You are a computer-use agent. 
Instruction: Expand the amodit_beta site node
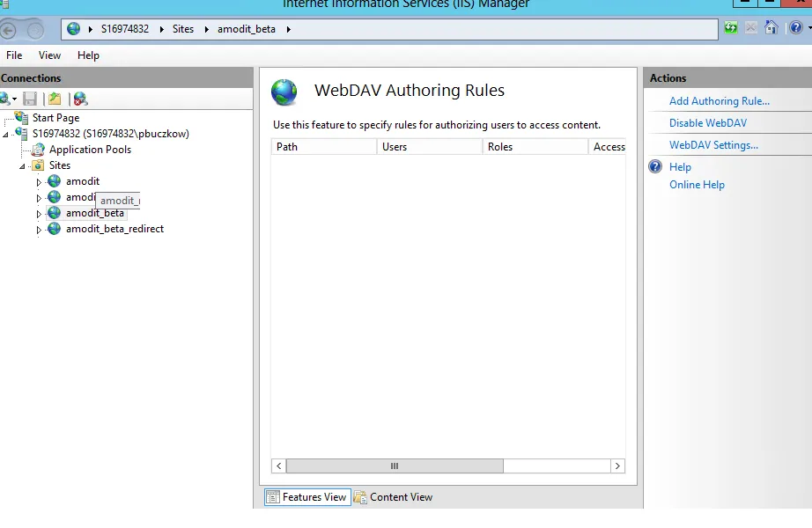click(39, 214)
